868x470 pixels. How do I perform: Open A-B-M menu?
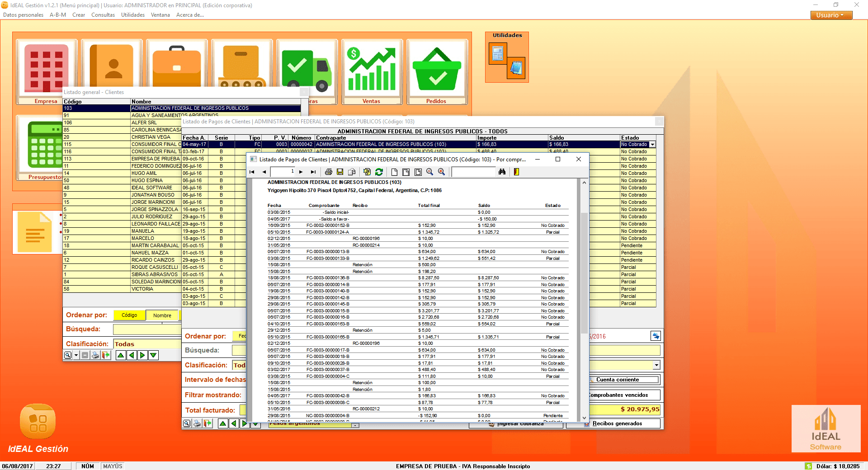pyautogui.click(x=58, y=15)
